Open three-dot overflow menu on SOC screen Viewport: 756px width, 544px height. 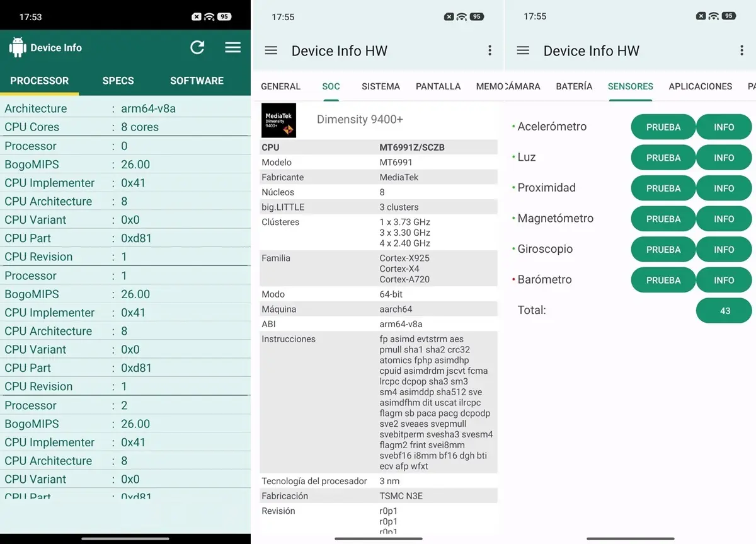coord(490,50)
